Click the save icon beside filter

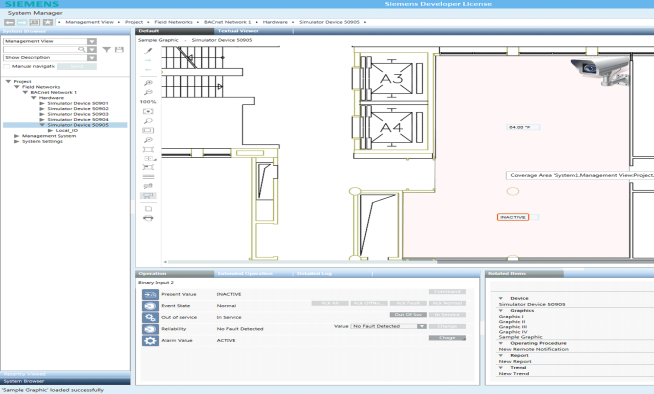pyautogui.click(x=119, y=50)
